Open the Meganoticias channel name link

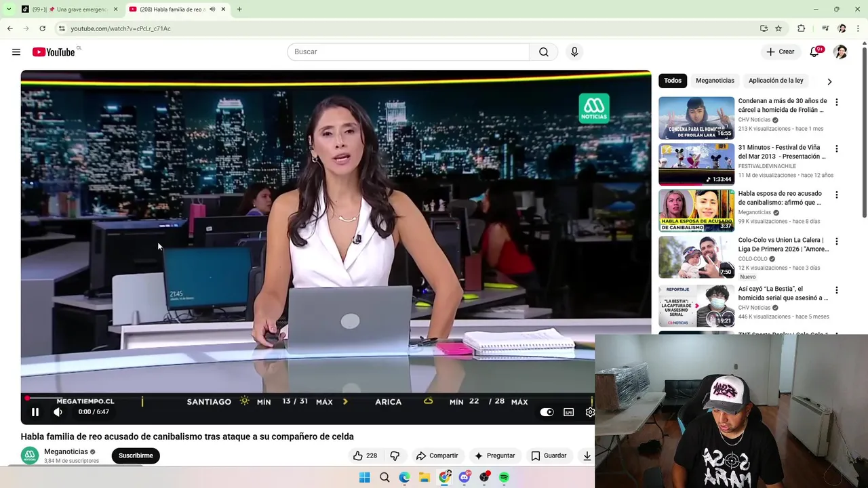[66, 451]
